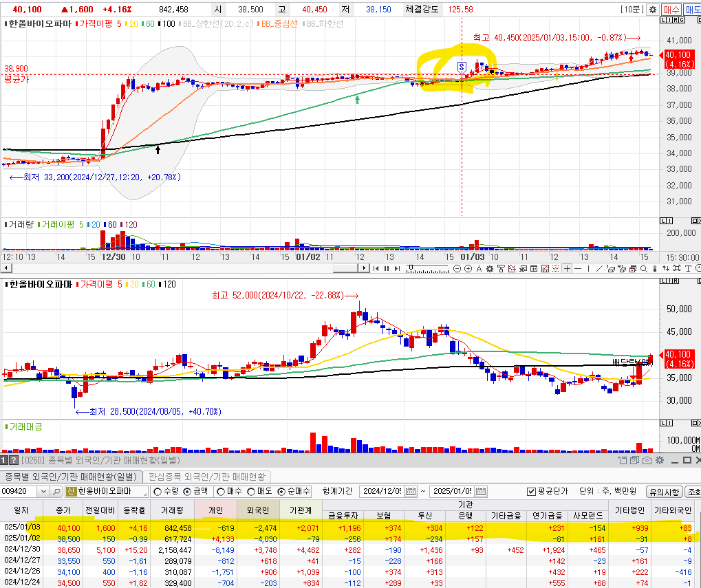The width and height of the screenshot is (701, 588).
Task: Jump replay to the first bar
Action: pos(376,268)
